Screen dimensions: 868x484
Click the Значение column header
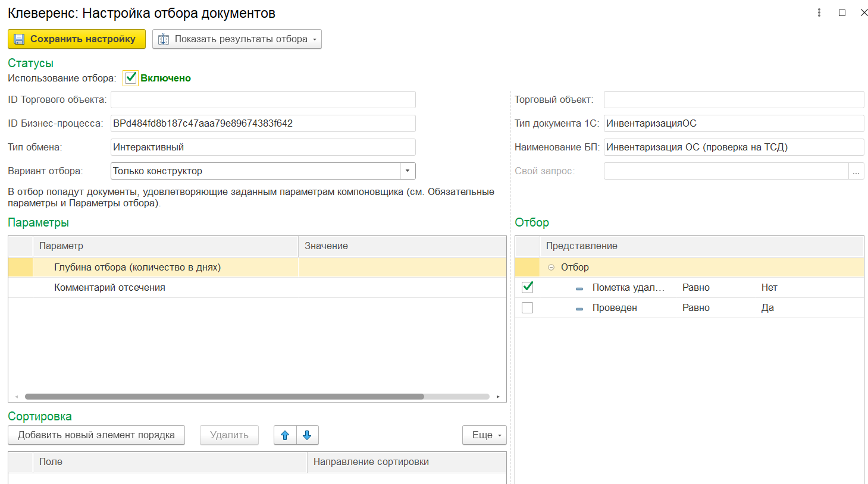[x=402, y=246]
